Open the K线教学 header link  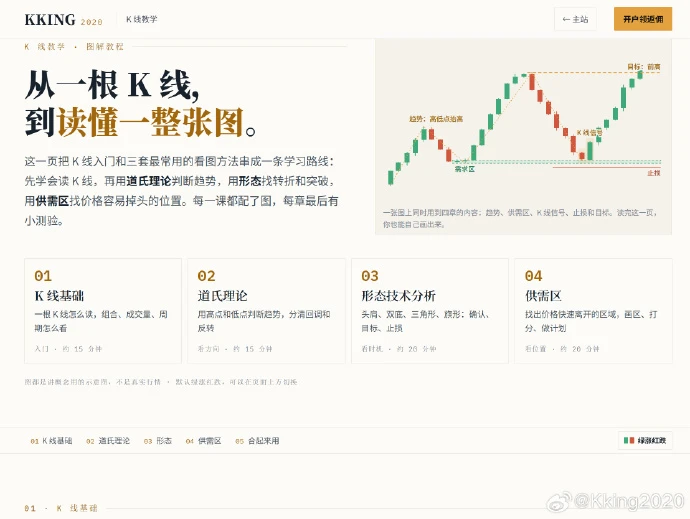point(141,19)
